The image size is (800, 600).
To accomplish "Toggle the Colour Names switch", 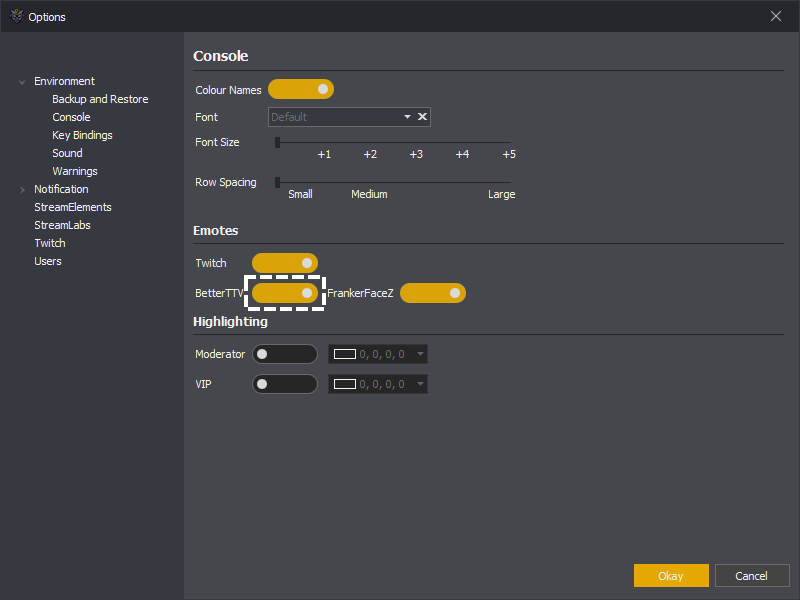I will (301, 89).
